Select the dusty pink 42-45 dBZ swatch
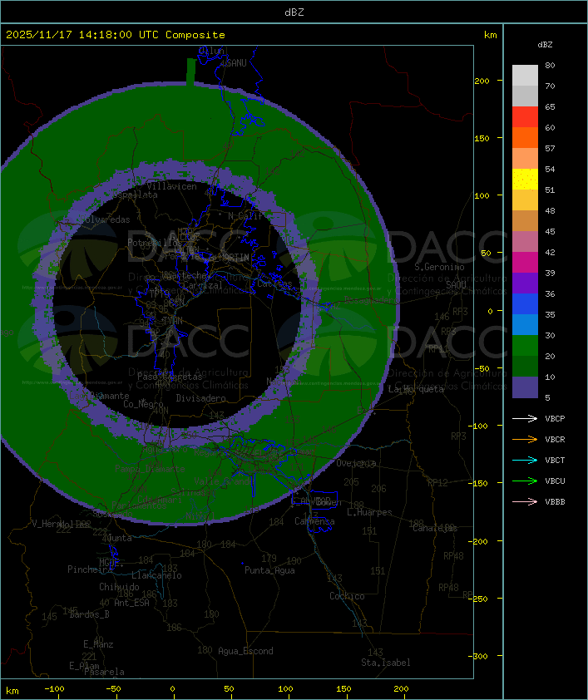The height and width of the screenshot is (700, 588). [x=525, y=242]
